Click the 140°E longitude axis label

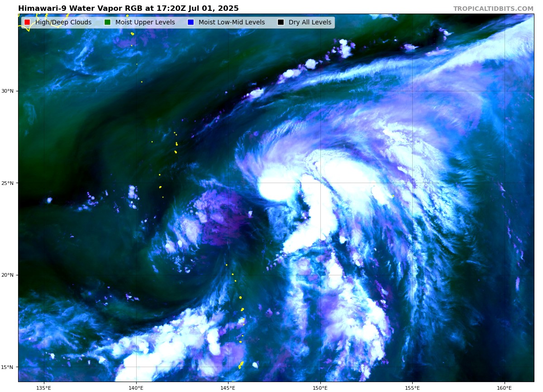(x=136, y=387)
